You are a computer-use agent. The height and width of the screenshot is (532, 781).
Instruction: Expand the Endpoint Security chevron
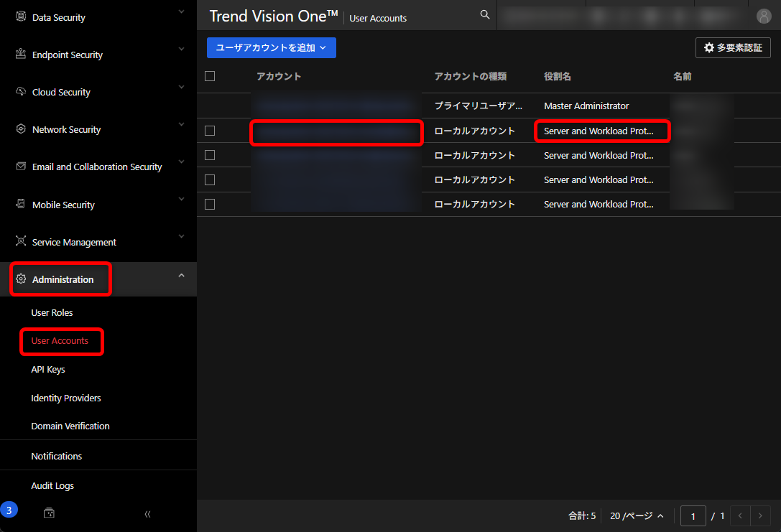(x=181, y=49)
